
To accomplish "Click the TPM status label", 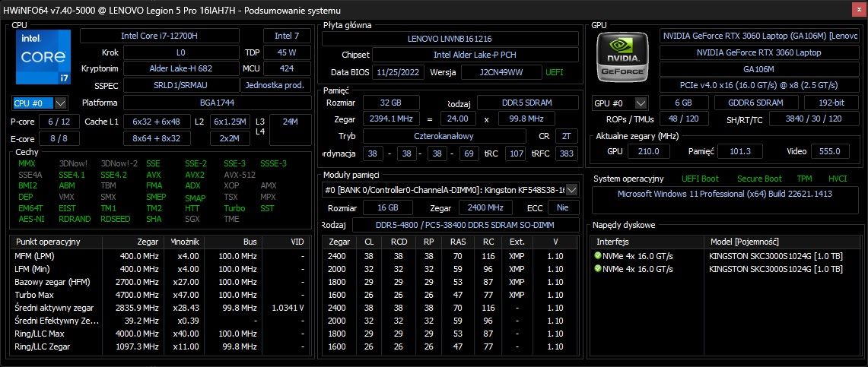I will [804, 179].
